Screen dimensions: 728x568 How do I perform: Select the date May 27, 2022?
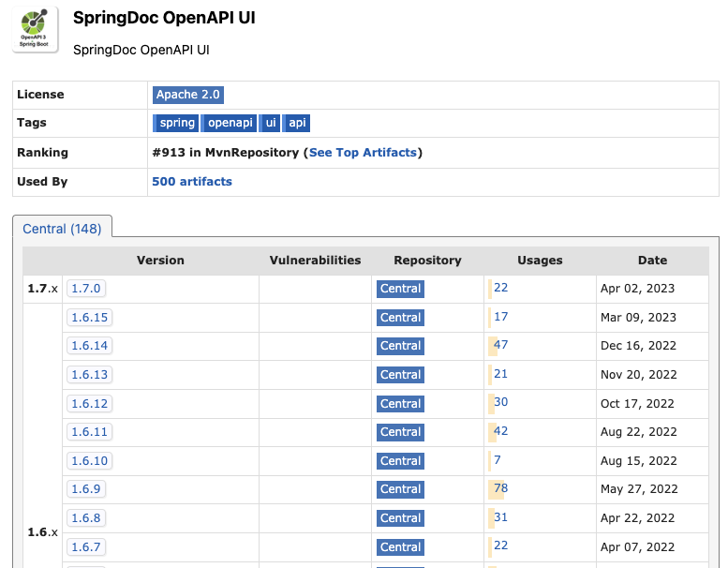coord(639,489)
